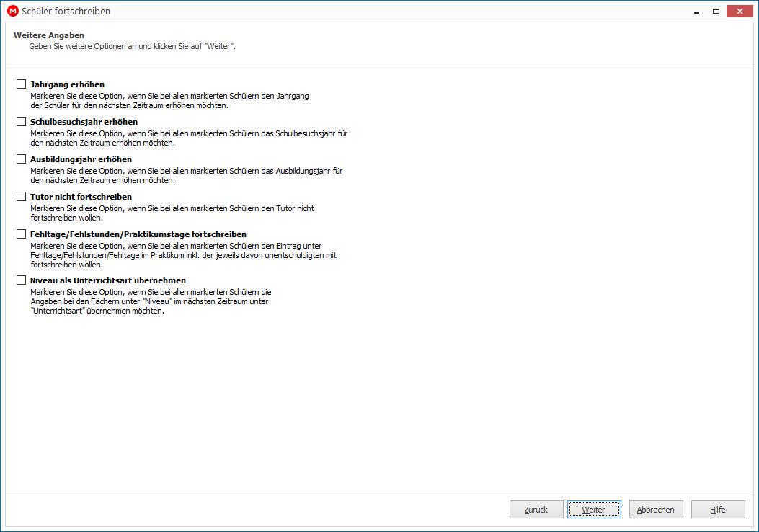
Task: Click the 'Geben Sie weitere Optionen an' instruction text
Action: [132, 46]
